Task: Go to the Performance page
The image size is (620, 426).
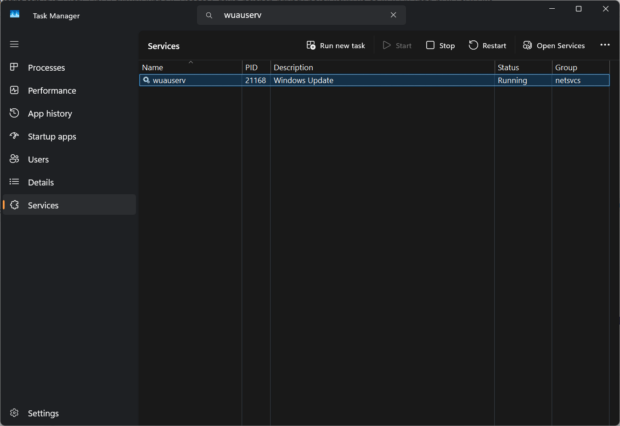Action: [x=51, y=90]
